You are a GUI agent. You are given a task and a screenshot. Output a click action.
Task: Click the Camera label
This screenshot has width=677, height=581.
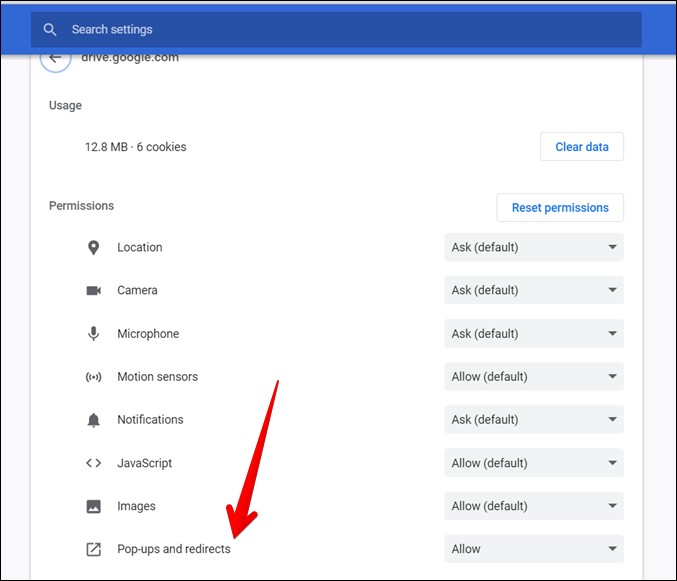tap(137, 290)
